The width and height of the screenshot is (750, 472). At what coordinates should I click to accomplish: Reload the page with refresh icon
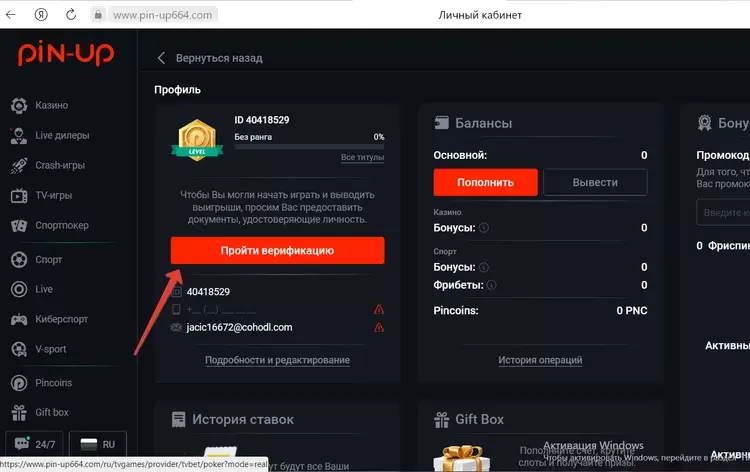[71, 15]
